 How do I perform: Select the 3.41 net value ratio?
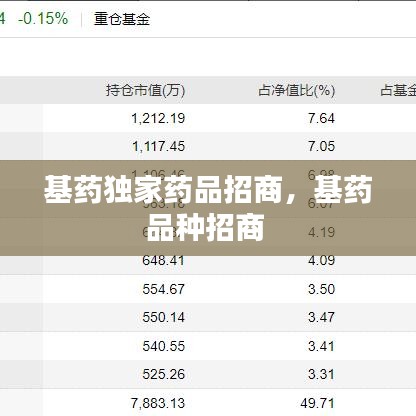(321, 346)
